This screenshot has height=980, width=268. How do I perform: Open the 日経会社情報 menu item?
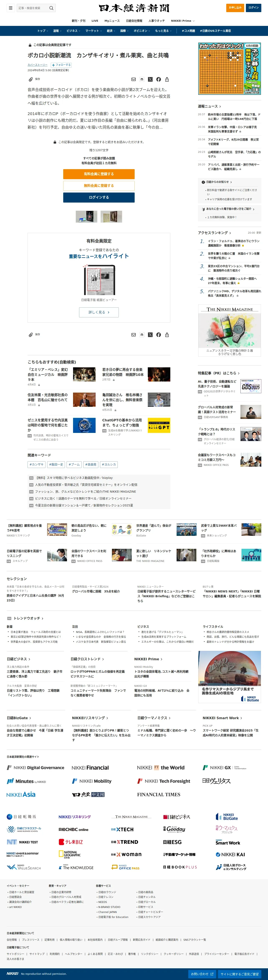tap(134, 21)
